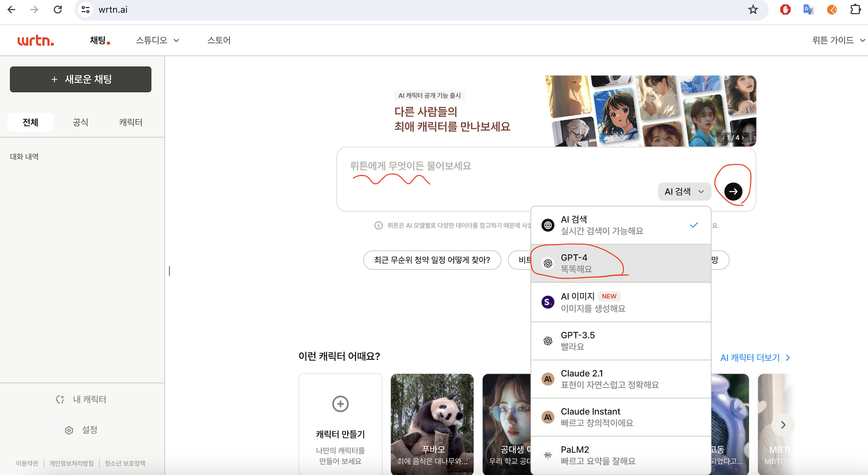Open the 스토어 menu item
Screen dimensions: 868x475
tap(219, 40)
